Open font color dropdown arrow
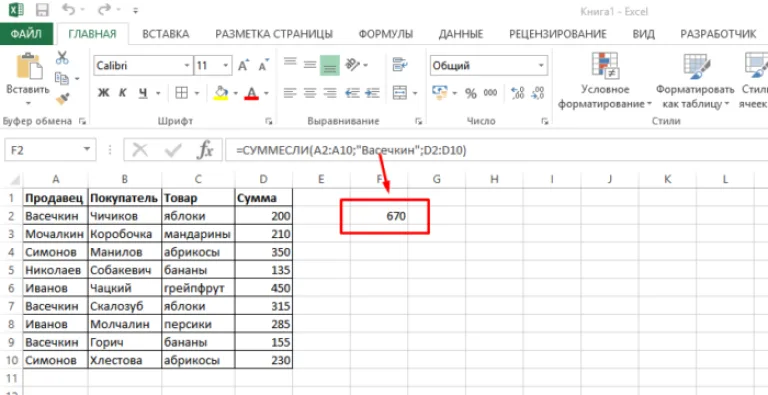The width and height of the screenshot is (768, 395). [x=266, y=93]
